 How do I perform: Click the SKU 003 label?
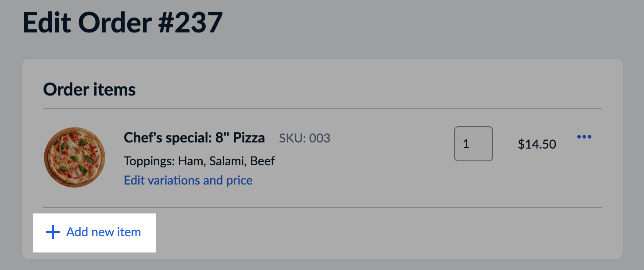pyautogui.click(x=305, y=138)
